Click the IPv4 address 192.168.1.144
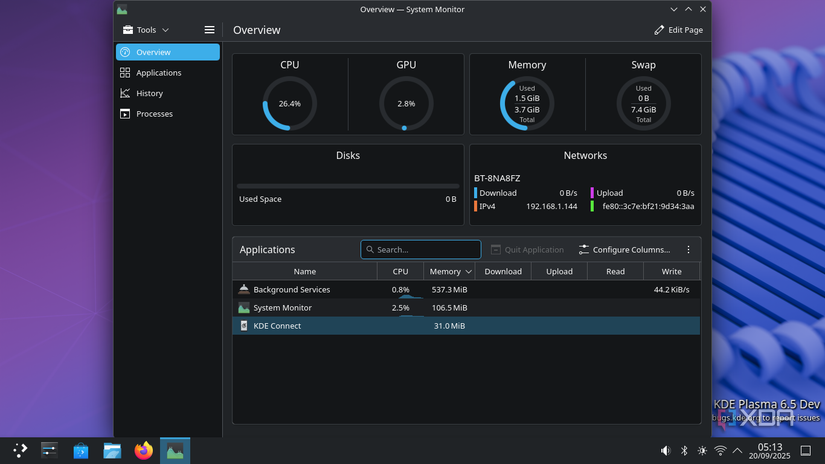 [x=551, y=206]
